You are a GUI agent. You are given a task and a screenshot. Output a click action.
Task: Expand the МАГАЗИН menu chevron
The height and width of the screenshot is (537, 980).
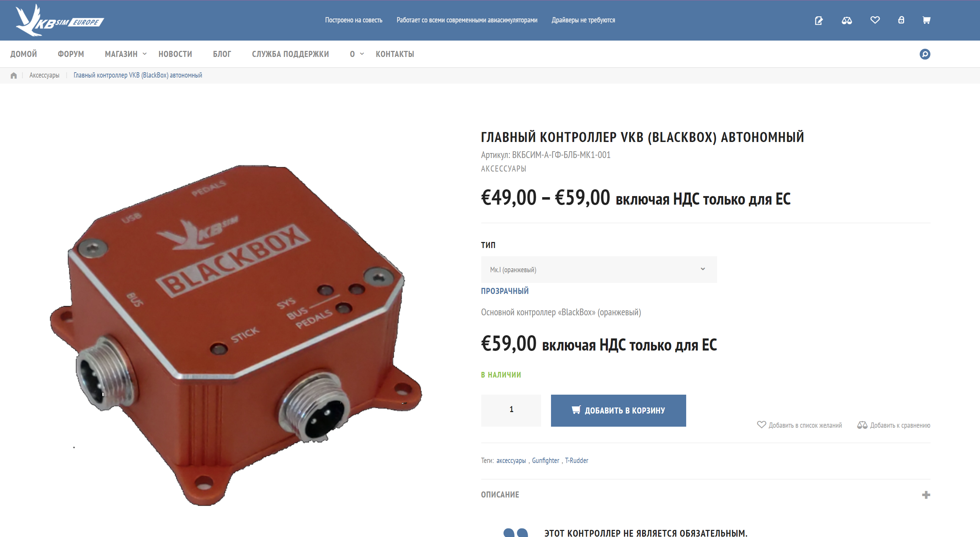tap(144, 54)
